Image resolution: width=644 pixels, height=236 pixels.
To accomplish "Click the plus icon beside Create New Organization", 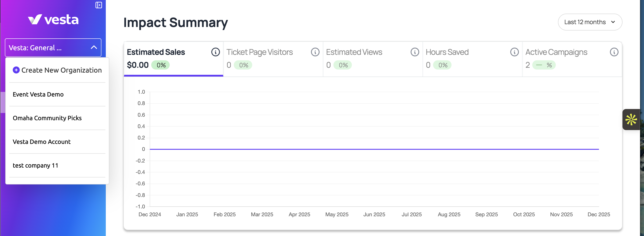I will [16, 70].
